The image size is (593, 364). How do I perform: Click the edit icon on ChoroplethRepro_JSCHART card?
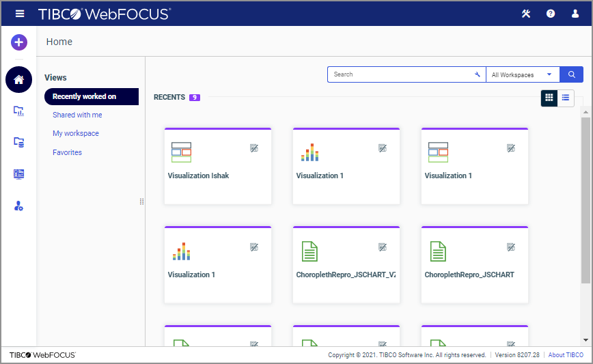511,247
